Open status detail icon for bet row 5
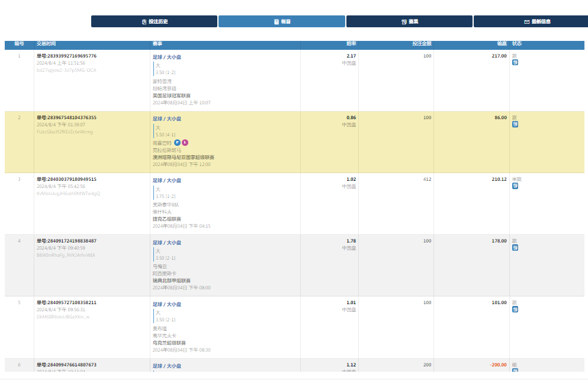This screenshot has width=588, height=383. 515,309
